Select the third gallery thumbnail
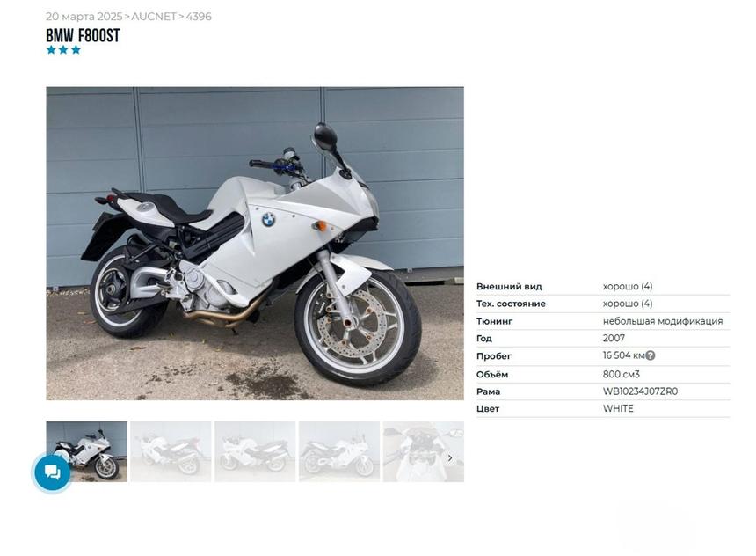The width and height of the screenshot is (756, 556). [255, 452]
